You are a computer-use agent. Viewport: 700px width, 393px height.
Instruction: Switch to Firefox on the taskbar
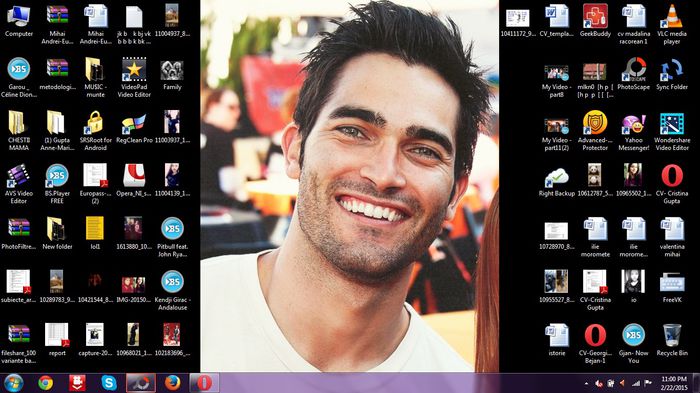(x=172, y=383)
